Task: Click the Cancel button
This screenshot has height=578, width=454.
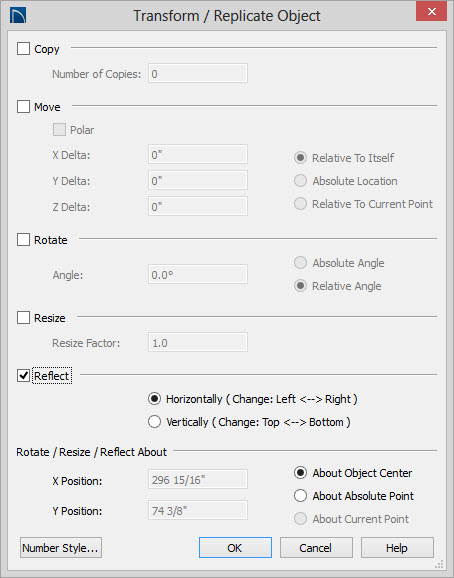Action: point(316,548)
